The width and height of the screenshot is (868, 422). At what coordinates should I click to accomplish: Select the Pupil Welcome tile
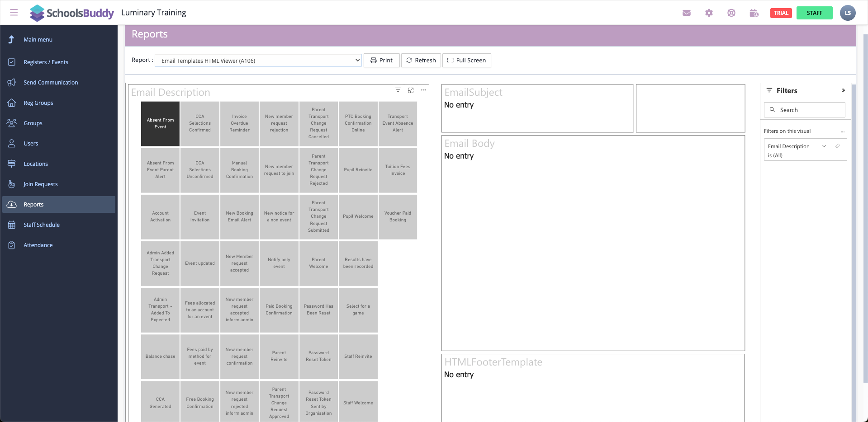coord(358,217)
